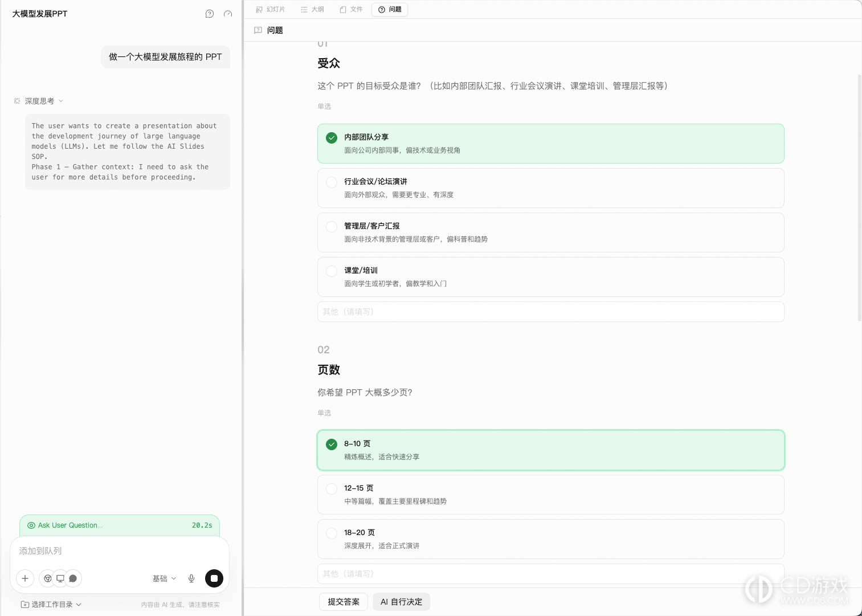Click the AI 自行决定 button

coord(402,602)
